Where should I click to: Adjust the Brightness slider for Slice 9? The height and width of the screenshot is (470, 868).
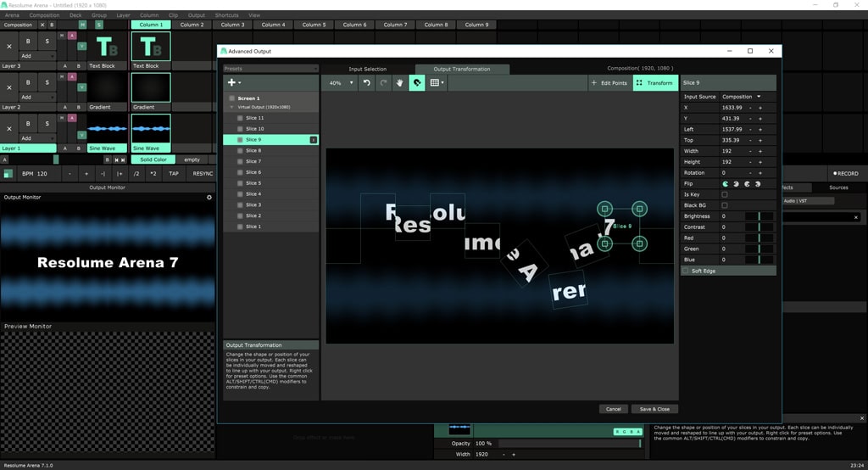[x=759, y=216]
